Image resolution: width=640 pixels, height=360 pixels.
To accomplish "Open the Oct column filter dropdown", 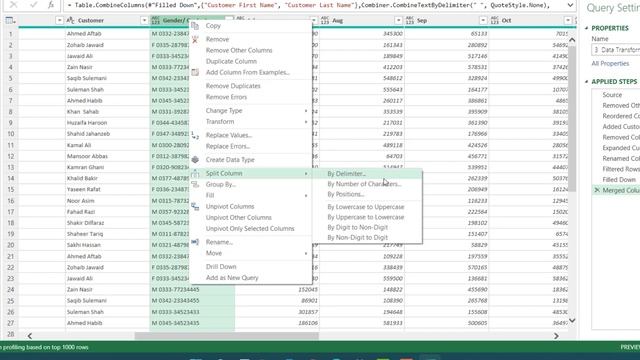I will pyautogui.click(x=568, y=20).
